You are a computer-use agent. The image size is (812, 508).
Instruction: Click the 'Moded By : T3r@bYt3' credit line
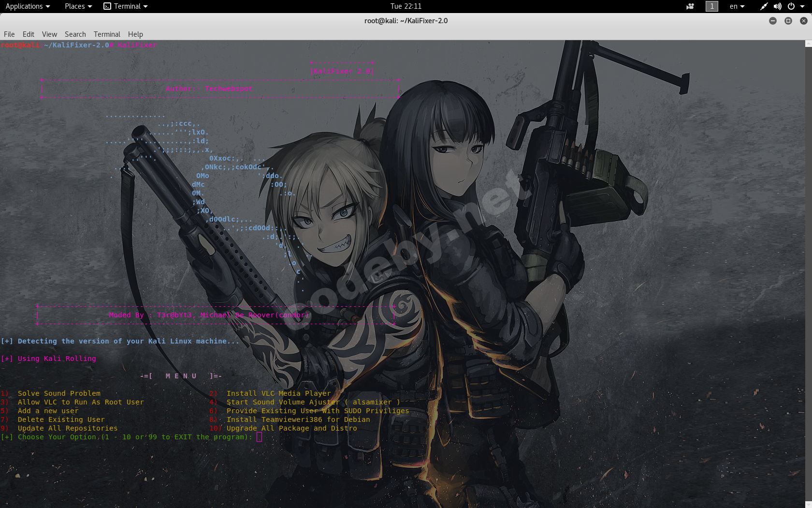point(209,315)
